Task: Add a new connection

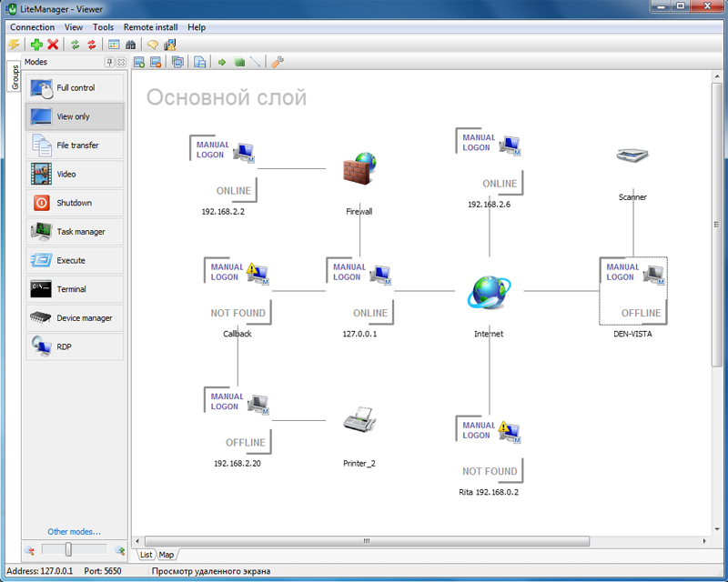Action: pyautogui.click(x=36, y=45)
